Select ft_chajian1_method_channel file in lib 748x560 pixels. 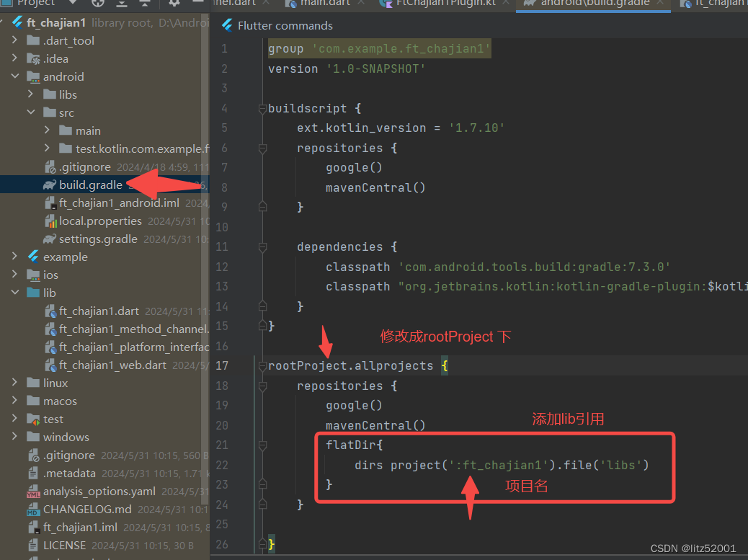click(134, 329)
